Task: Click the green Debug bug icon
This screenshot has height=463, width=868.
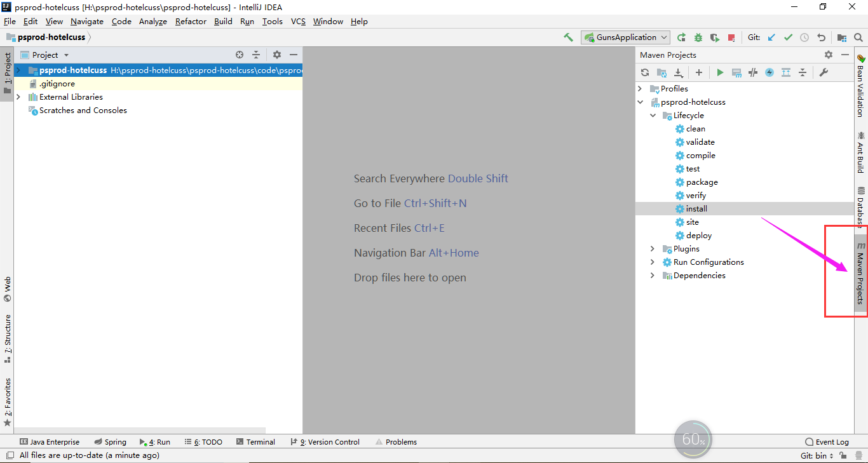Action: [698, 37]
